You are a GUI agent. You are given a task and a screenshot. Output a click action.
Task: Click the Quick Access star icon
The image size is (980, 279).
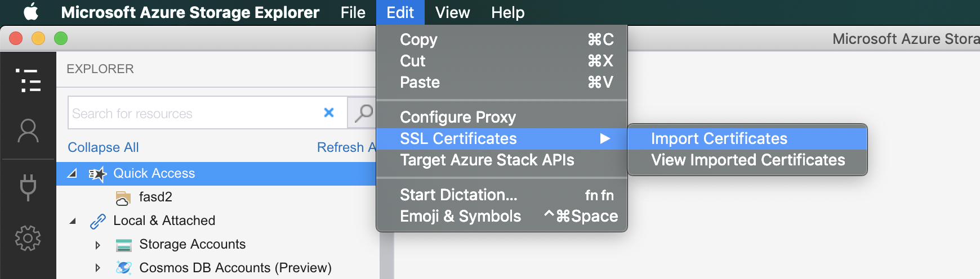pos(98,174)
